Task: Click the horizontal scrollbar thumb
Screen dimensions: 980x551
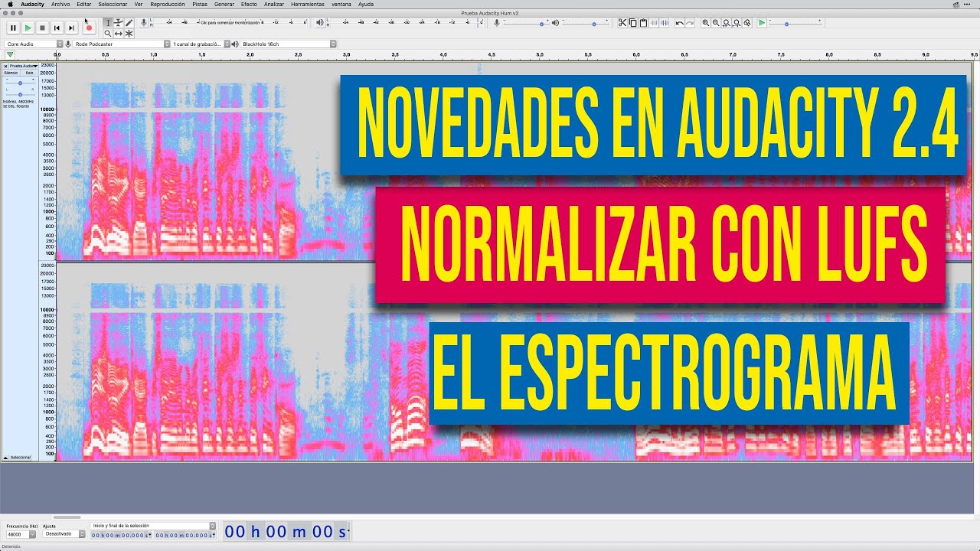Action: 67,517
